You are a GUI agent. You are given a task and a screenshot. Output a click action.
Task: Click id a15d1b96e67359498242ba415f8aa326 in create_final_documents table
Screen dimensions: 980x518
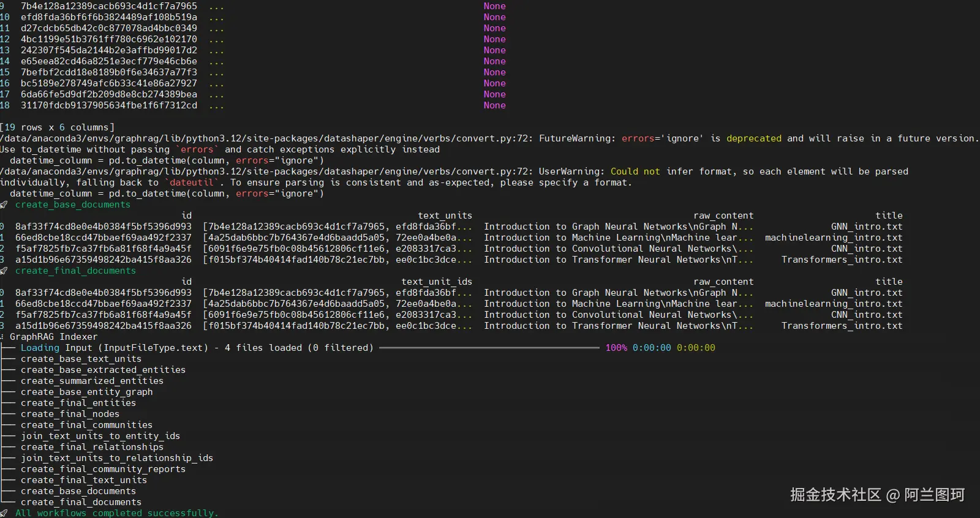(x=104, y=326)
